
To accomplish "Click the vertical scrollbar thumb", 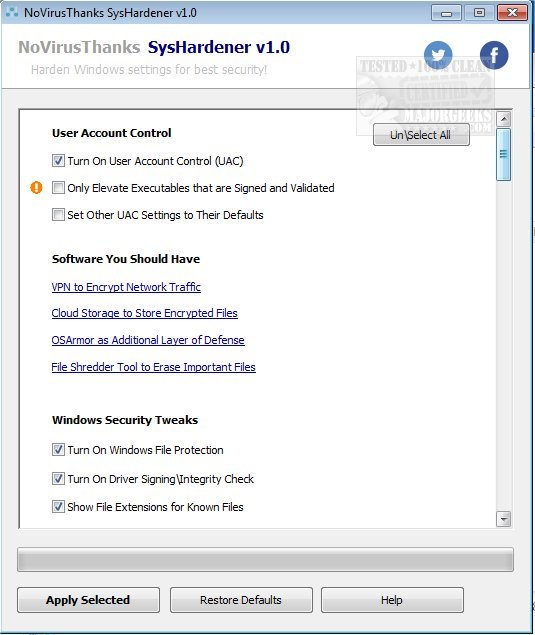I will tap(503, 154).
